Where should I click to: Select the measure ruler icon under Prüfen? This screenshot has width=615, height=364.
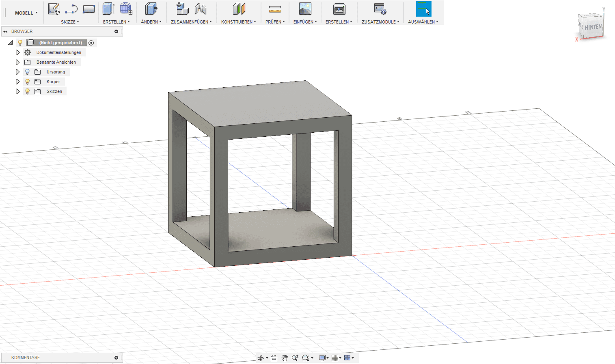click(x=275, y=9)
